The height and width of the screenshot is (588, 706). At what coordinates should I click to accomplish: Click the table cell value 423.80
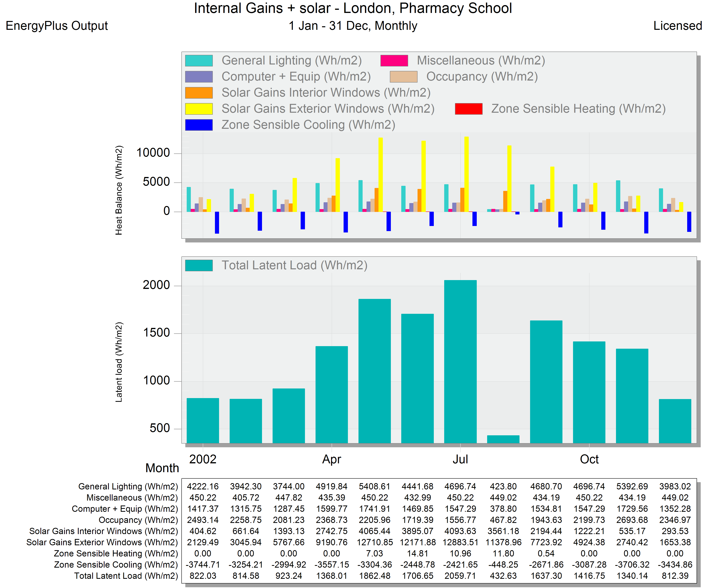503,486
